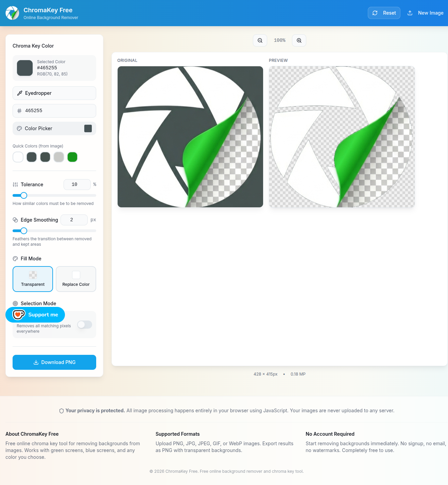The width and height of the screenshot is (448, 485).
Task: Click the ORIGINAL label
Action: click(127, 60)
